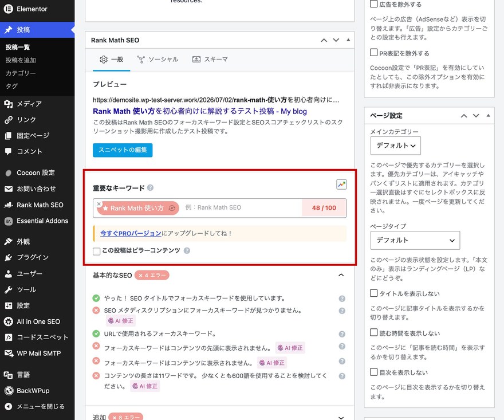
Task: Check 目次を表示しない checkbox
Action: click(x=373, y=372)
